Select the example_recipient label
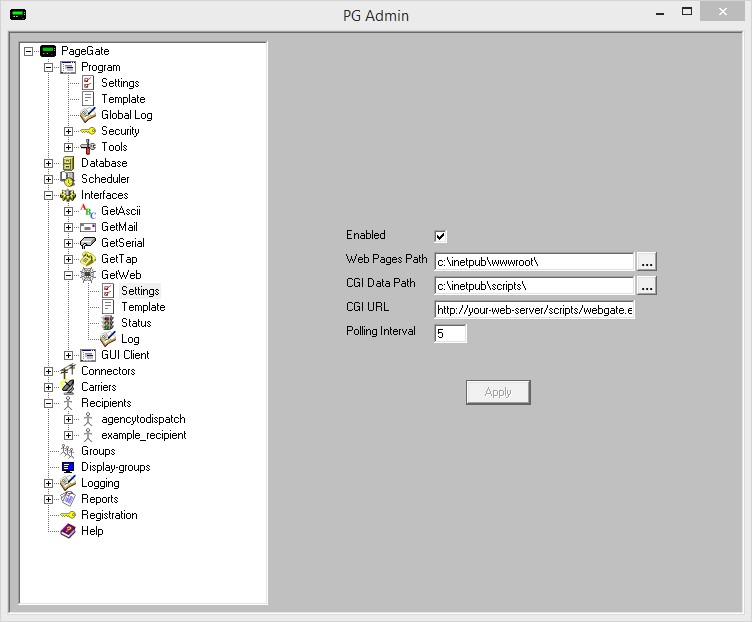This screenshot has width=752, height=622. click(143, 435)
